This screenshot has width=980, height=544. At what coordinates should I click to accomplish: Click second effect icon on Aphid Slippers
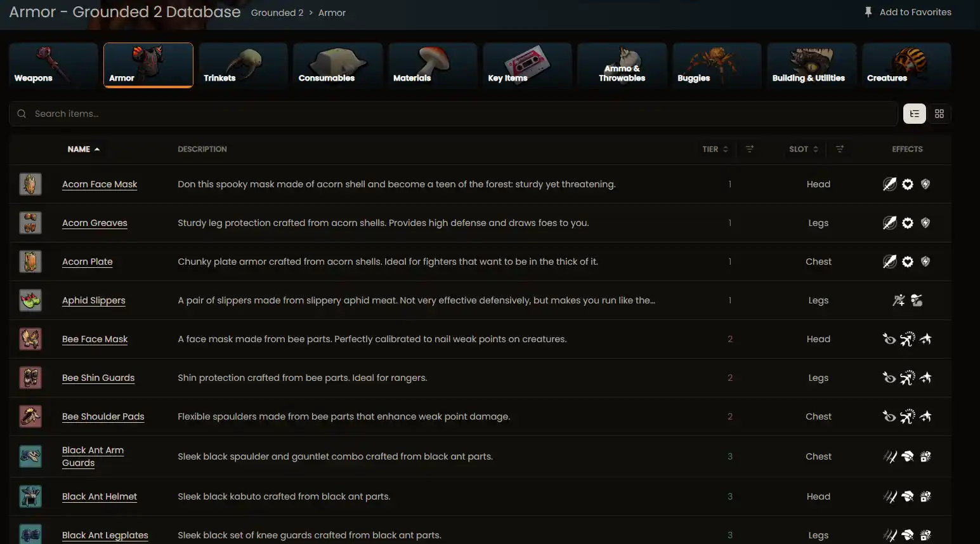[x=917, y=300]
